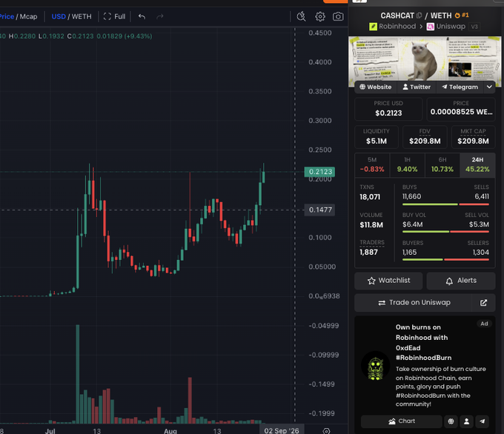Click the undo arrow in chart toolbar
504x434 pixels.
click(142, 16)
